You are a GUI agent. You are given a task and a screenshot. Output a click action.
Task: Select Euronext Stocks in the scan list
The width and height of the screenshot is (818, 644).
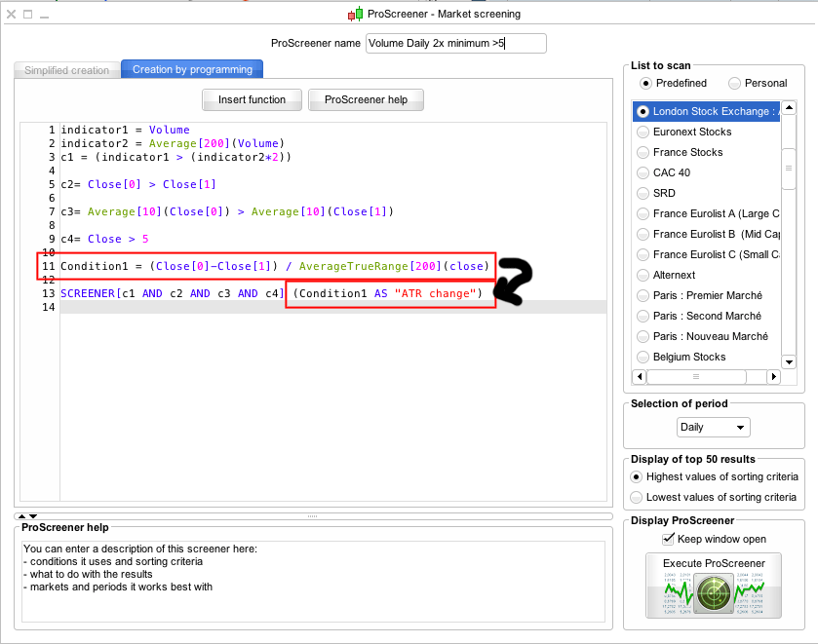point(692,132)
